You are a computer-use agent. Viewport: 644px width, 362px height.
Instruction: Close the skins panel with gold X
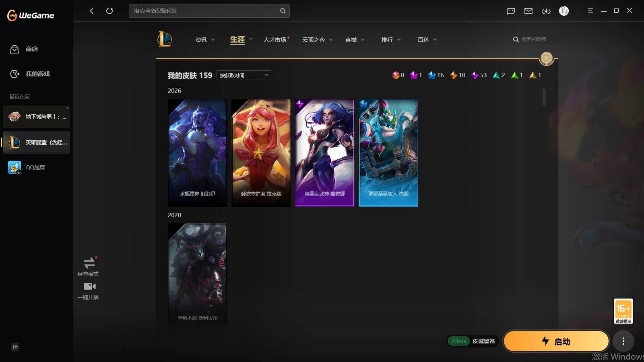[547, 58]
